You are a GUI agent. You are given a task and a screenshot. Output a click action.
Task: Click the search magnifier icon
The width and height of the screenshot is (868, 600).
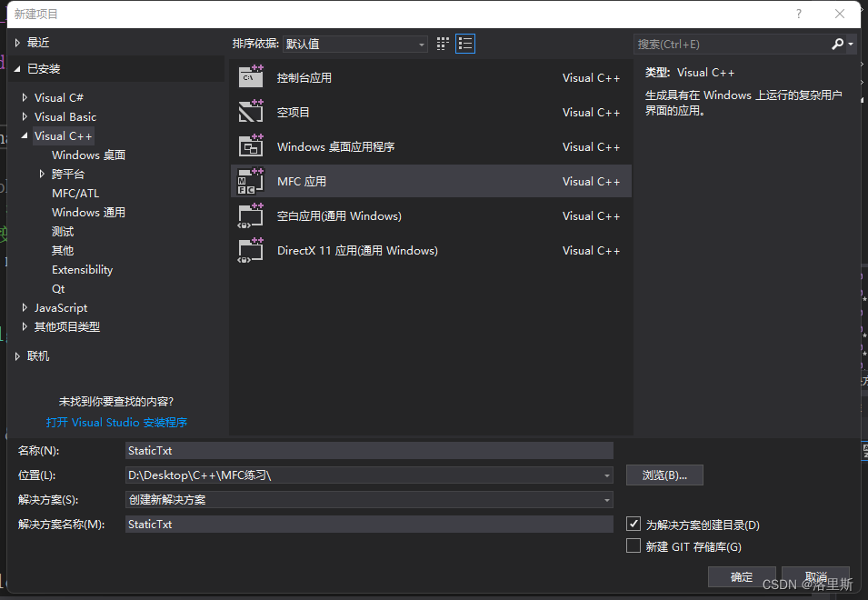tap(838, 44)
